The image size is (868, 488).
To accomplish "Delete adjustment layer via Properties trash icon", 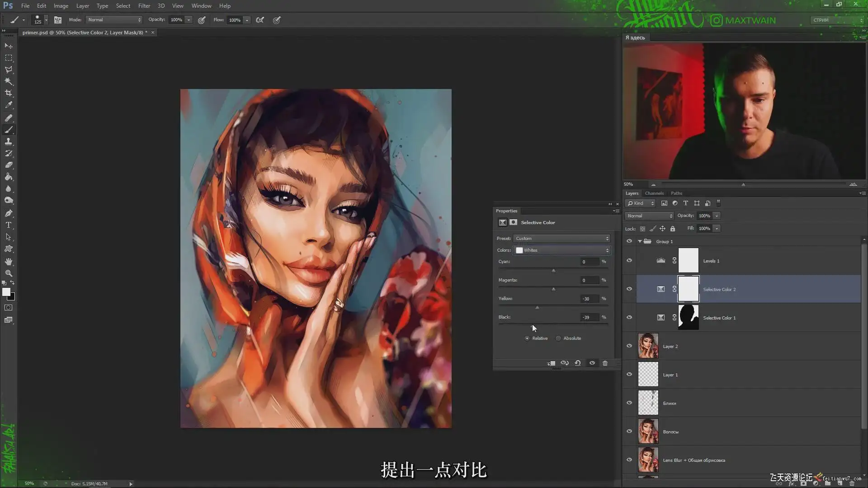I will click(605, 363).
